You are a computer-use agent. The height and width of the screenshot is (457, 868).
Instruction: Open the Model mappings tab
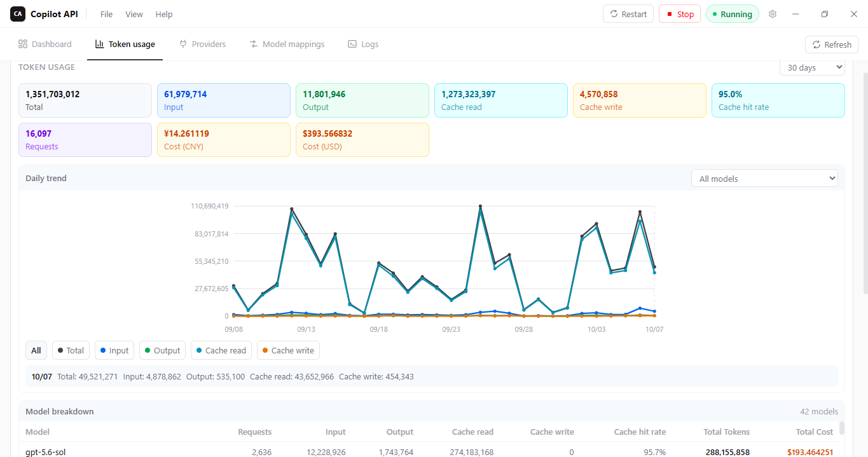[x=287, y=44]
